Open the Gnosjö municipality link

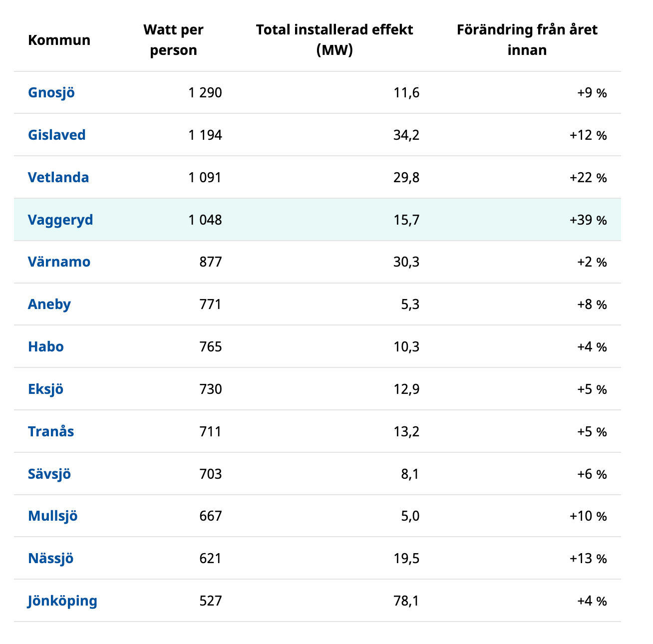click(x=51, y=93)
